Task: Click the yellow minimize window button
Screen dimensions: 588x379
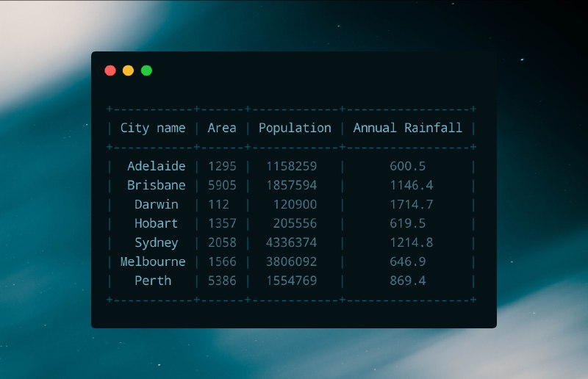Action: [x=128, y=71]
